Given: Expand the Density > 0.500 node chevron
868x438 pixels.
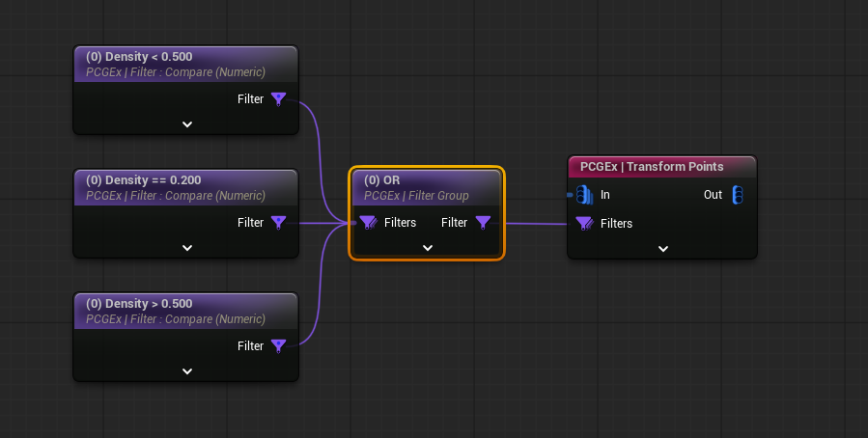Looking at the screenshot, I should 187,371.
